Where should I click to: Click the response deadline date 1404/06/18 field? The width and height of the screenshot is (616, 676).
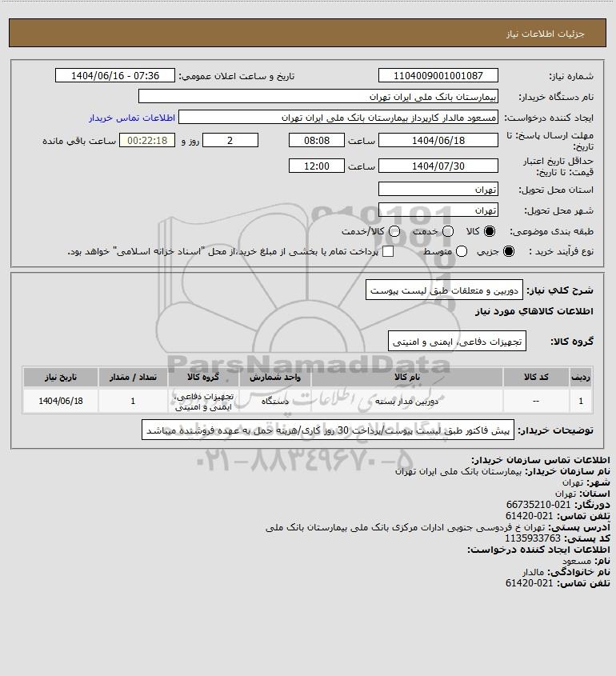(x=438, y=141)
